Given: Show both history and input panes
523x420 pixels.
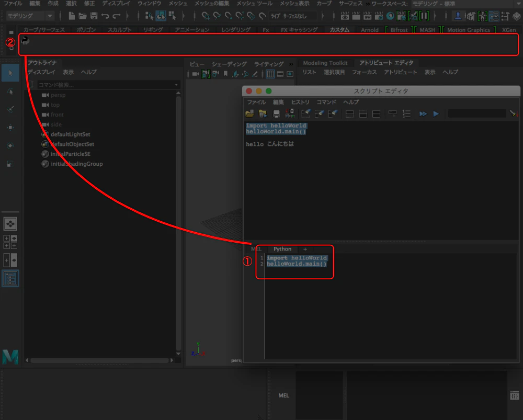Looking at the screenshot, I should (376, 114).
